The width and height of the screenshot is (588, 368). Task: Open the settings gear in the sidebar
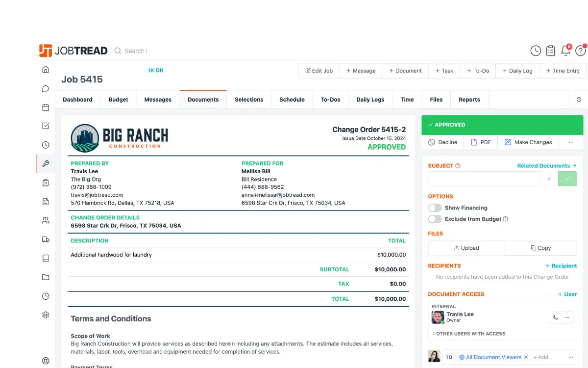coord(46,315)
